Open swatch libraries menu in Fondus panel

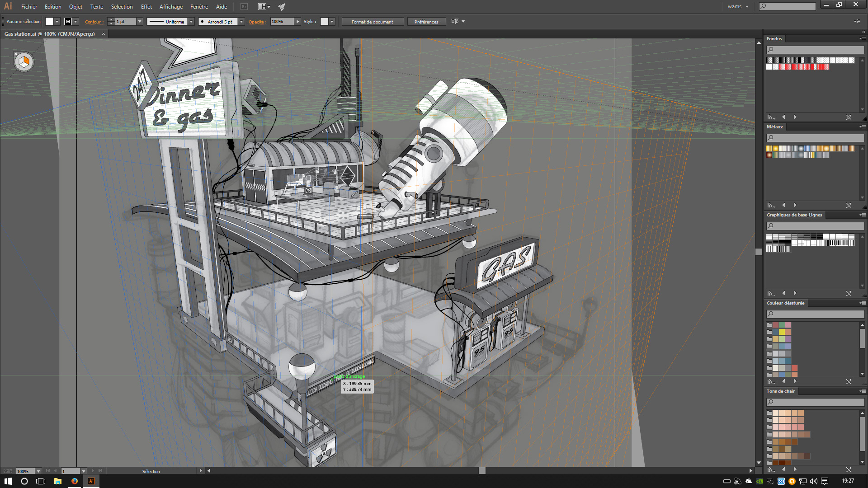click(771, 117)
